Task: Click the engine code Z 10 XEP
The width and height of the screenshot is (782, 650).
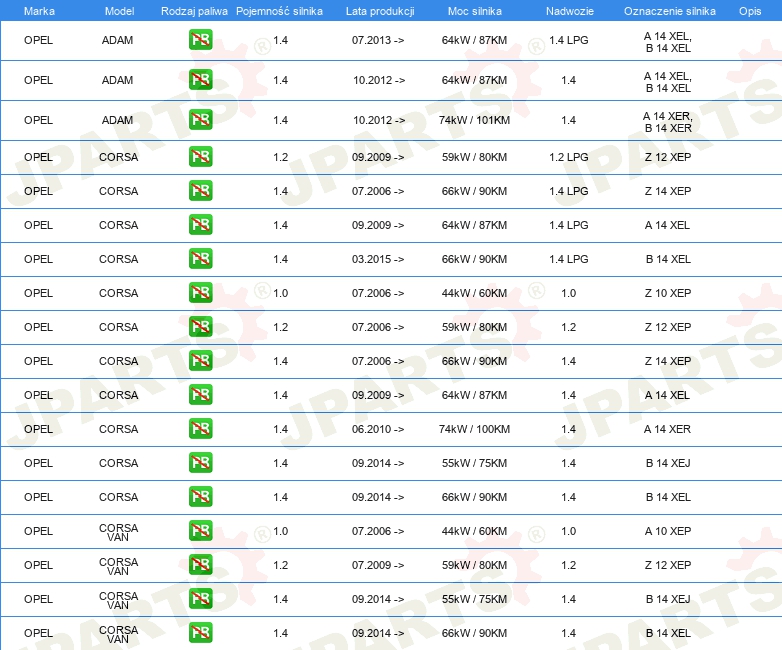Action: (668, 293)
